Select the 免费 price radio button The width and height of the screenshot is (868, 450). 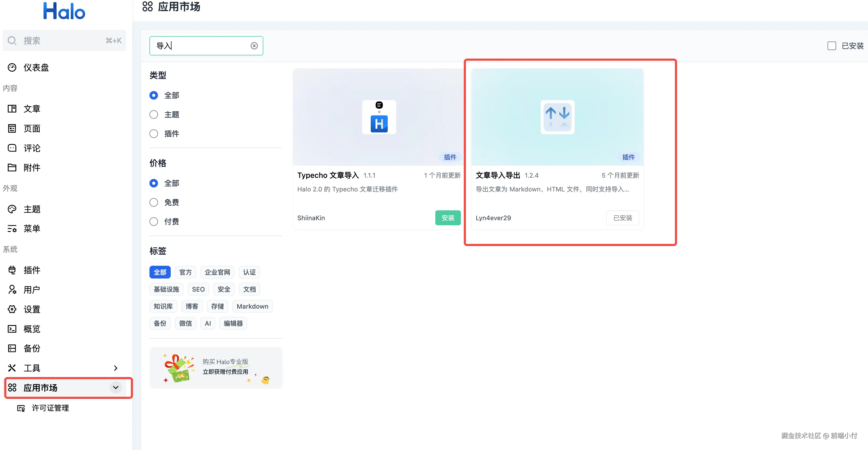pyautogui.click(x=154, y=202)
